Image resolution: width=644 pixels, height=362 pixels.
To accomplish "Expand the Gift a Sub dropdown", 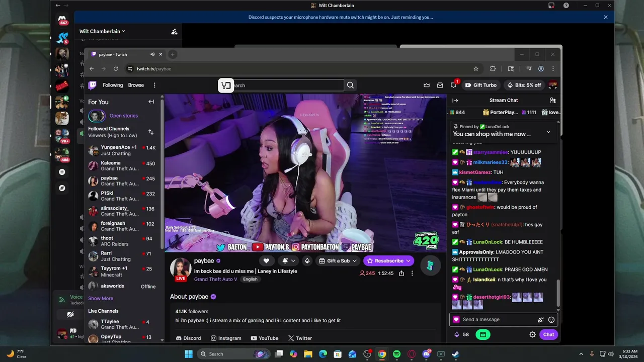I will [354, 260].
